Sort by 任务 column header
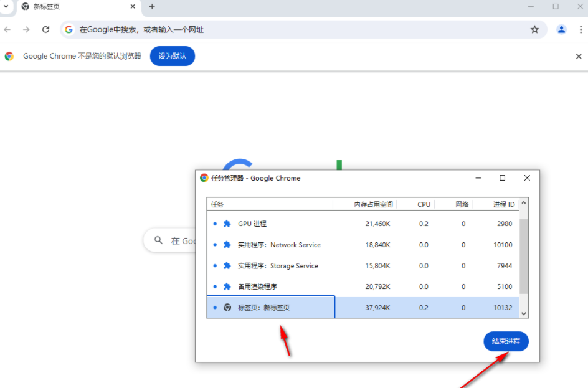588x388 pixels. 270,204
